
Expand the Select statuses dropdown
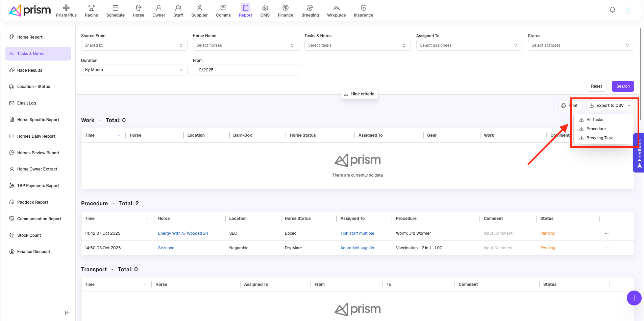pos(580,45)
